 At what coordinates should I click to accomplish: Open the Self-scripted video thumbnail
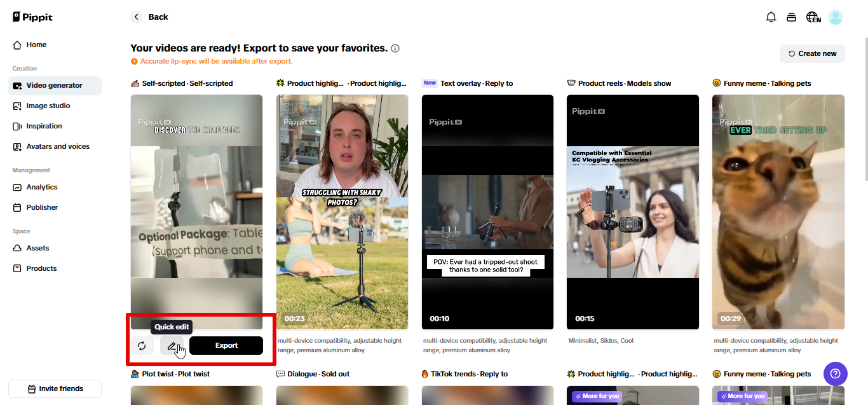[197, 212]
